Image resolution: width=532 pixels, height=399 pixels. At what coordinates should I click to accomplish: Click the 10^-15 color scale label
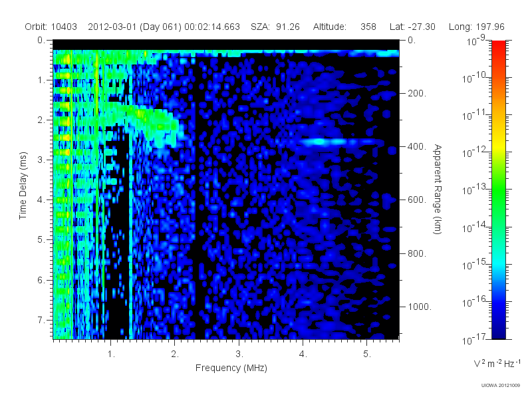pyautogui.click(x=474, y=264)
